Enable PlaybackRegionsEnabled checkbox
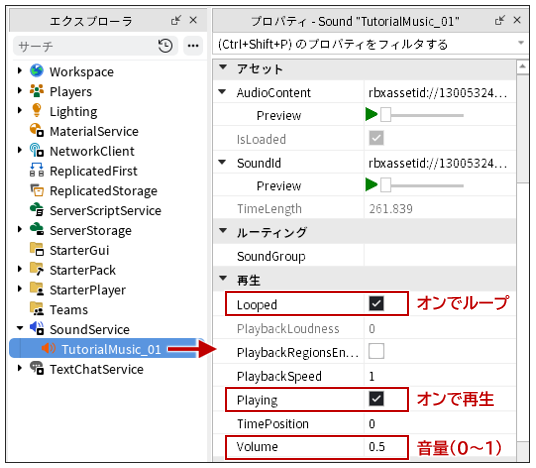The height and width of the screenshot is (468, 536). pos(376,351)
